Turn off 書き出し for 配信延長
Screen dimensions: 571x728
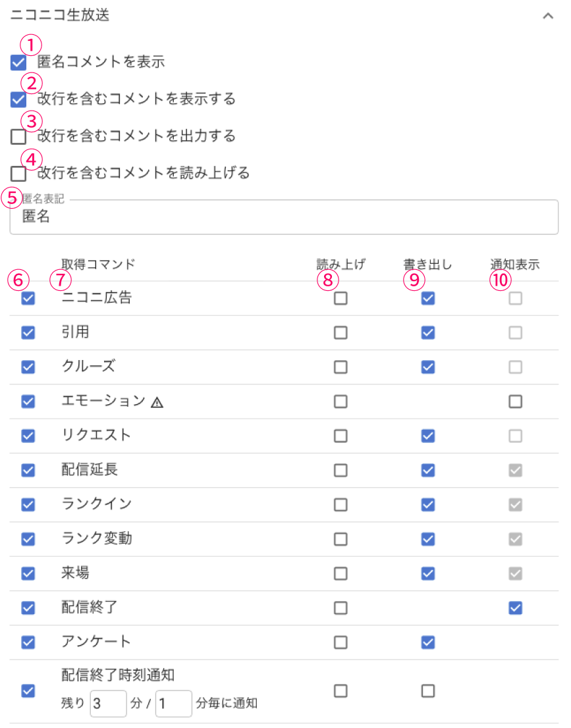tap(428, 470)
